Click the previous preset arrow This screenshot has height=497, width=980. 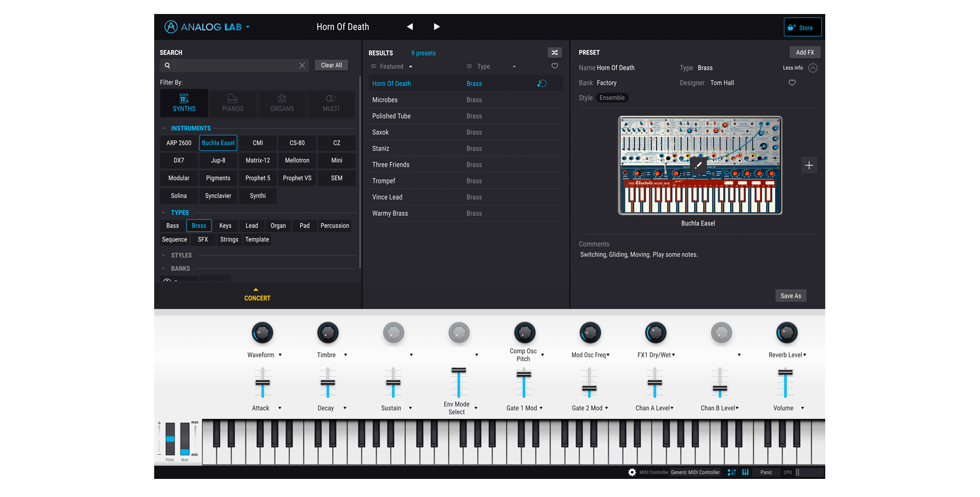click(410, 27)
